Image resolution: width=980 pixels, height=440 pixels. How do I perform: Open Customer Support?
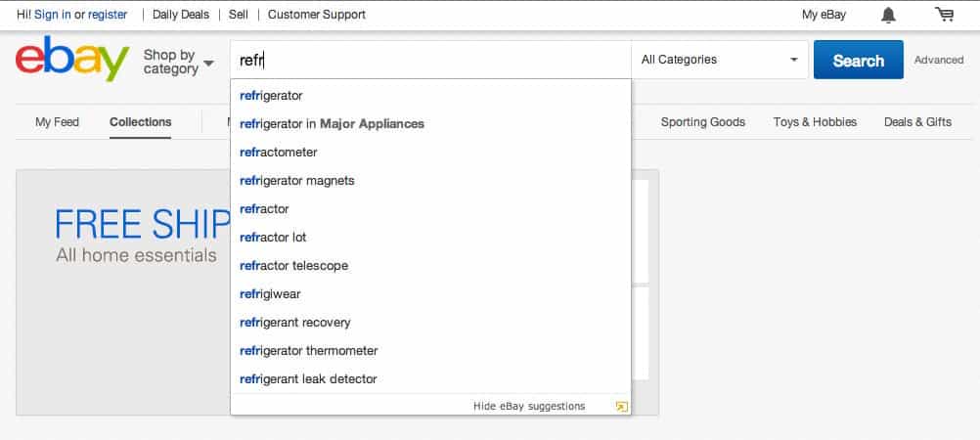[317, 15]
